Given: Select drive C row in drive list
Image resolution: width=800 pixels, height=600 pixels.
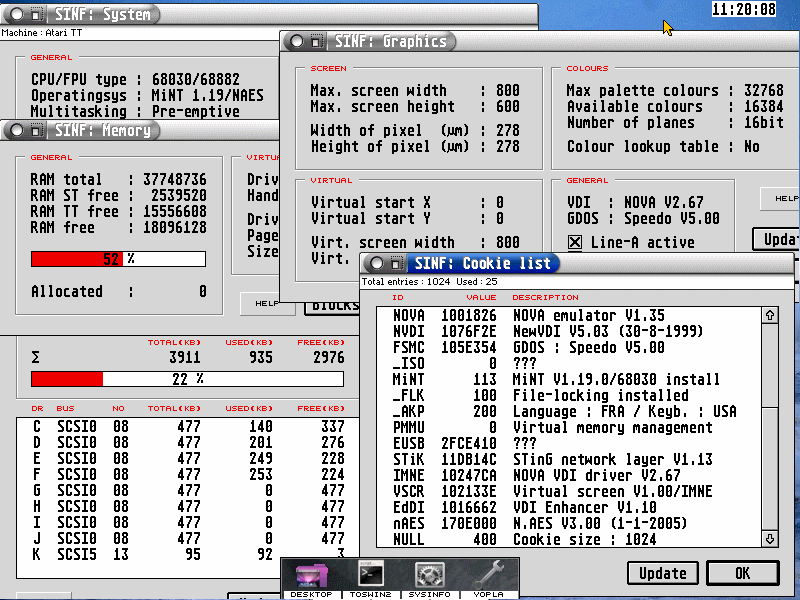Looking at the screenshot, I should (188, 426).
